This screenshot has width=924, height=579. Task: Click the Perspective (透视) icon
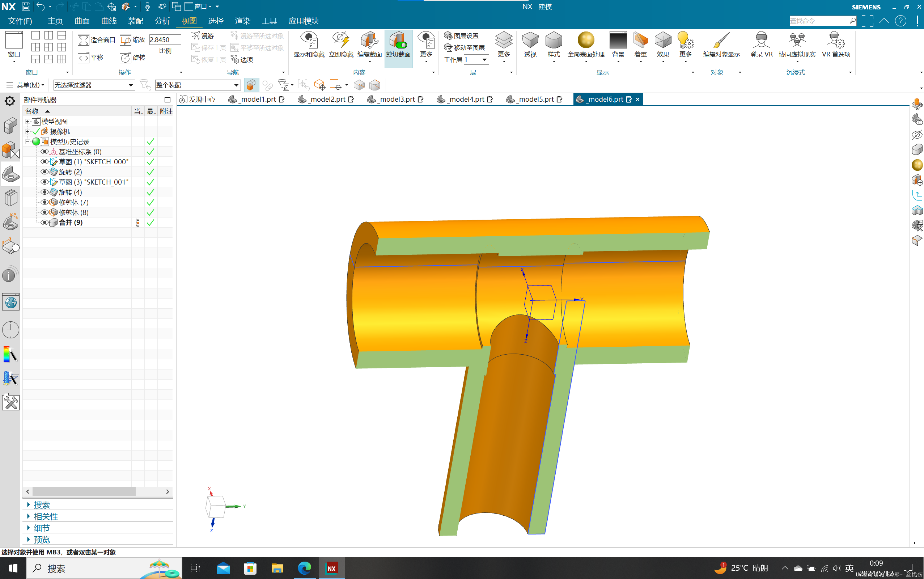(x=530, y=40)
